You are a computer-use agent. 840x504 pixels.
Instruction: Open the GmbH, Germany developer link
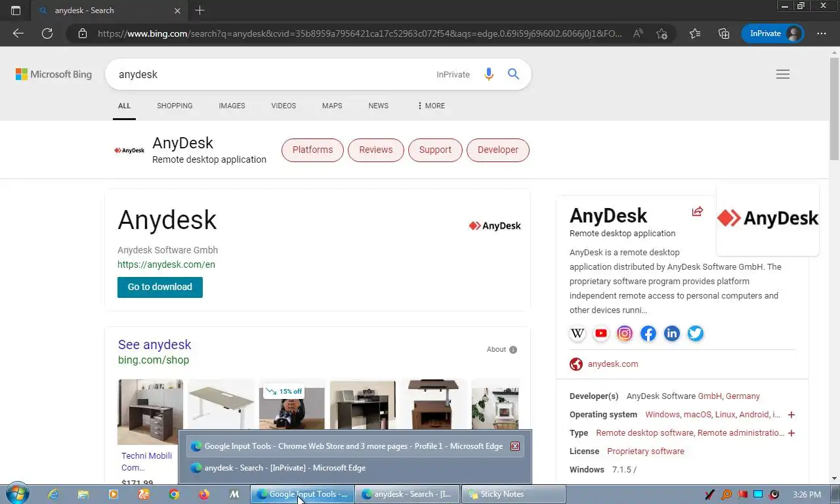[x=728, y=396]
